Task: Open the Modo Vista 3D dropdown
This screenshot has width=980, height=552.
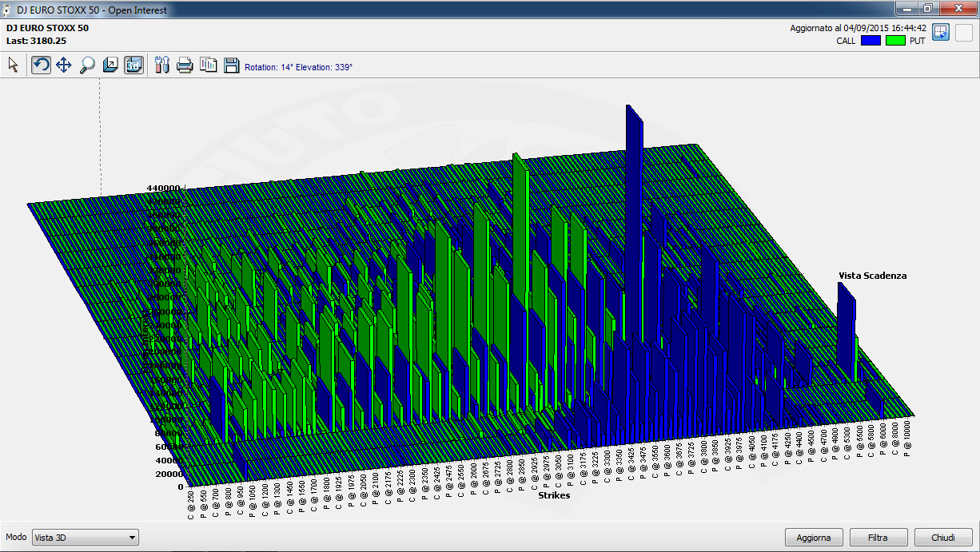Action: tap(86, 538)
